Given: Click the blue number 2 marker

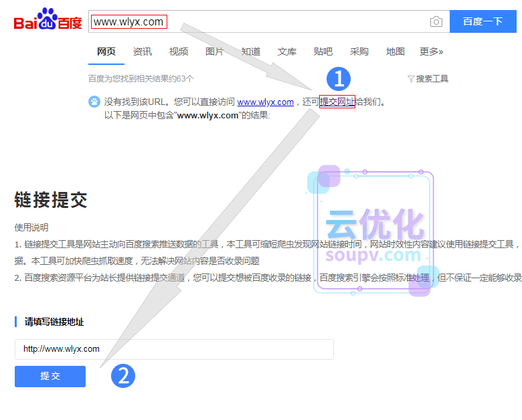Looking at the screenshot, I should (x=123, y=375).
